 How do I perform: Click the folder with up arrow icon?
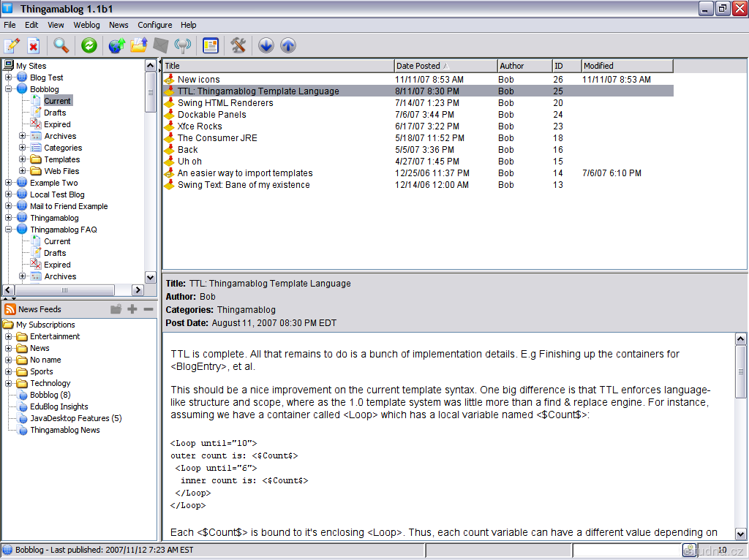click(x=139, y=45)
